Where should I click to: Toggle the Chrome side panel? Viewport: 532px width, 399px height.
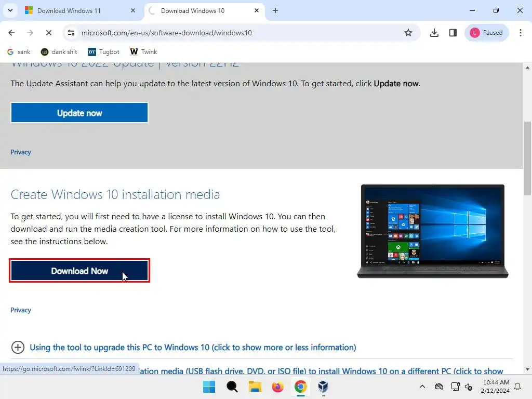pyautogui.click(x=453, y=33)
